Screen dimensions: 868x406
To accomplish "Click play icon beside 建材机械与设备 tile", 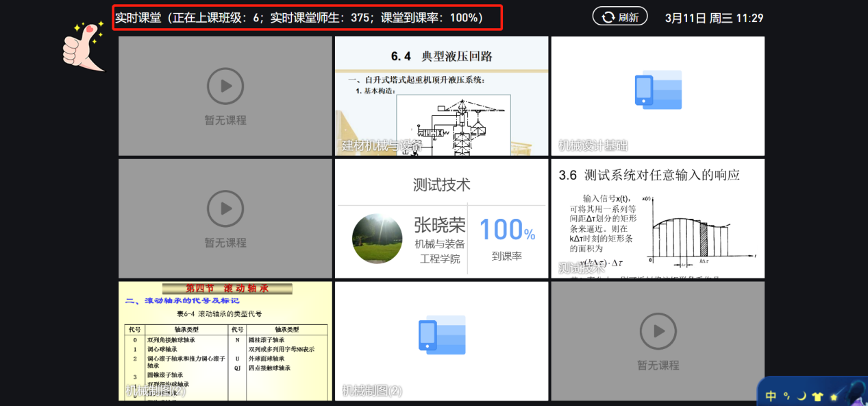I will (x=225, y=86).
